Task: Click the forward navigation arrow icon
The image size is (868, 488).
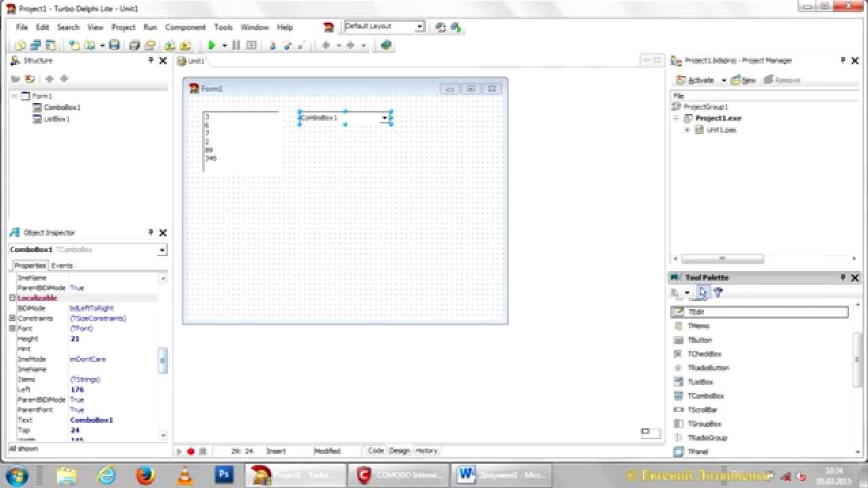Action: click(x=351, y=45)
